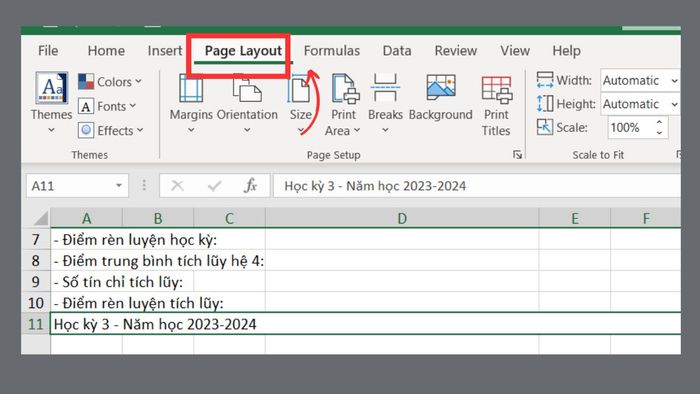Switch to the Home tab
This screenshot has width=700, height=394.
click(x=106, y=50)
